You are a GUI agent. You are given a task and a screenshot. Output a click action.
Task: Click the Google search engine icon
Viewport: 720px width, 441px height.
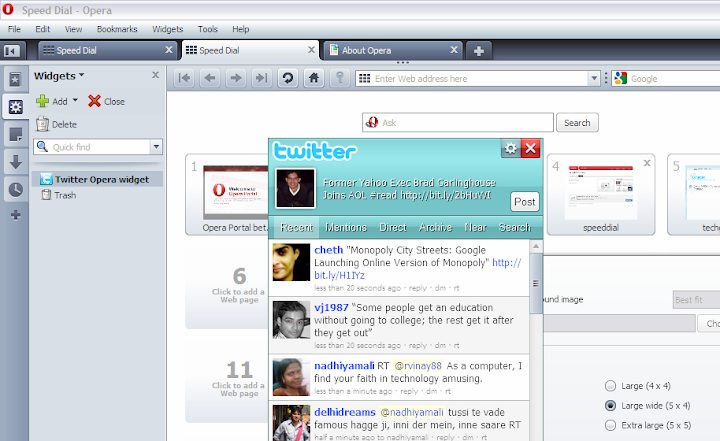(x=621, y=79)
